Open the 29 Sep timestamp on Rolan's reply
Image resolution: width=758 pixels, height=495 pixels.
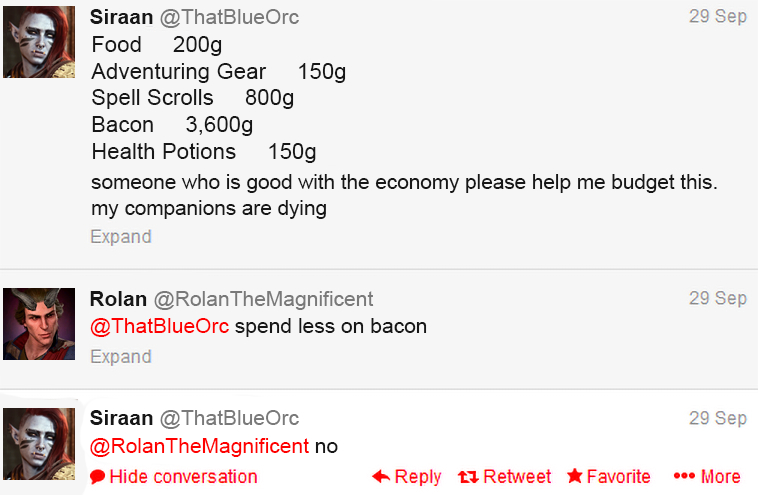point(717,298)
